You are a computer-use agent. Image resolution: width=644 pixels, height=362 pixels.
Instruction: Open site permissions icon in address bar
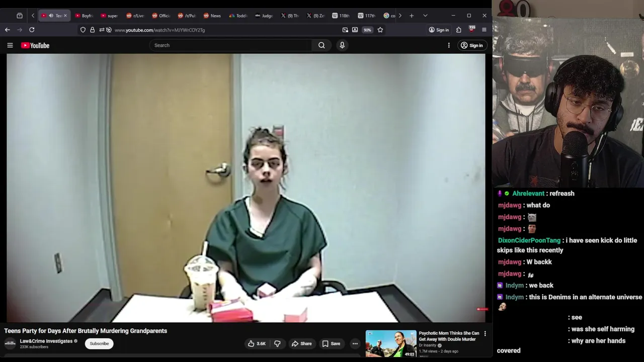(x=102, y=30)
